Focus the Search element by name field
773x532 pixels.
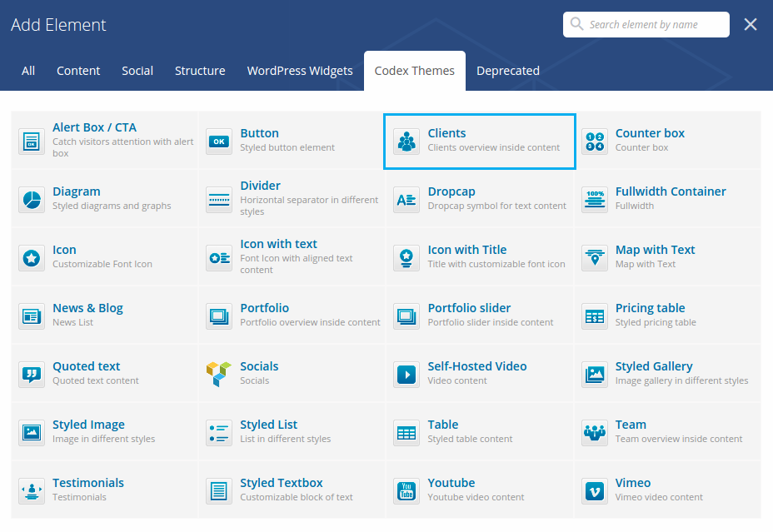coord(655,25)
